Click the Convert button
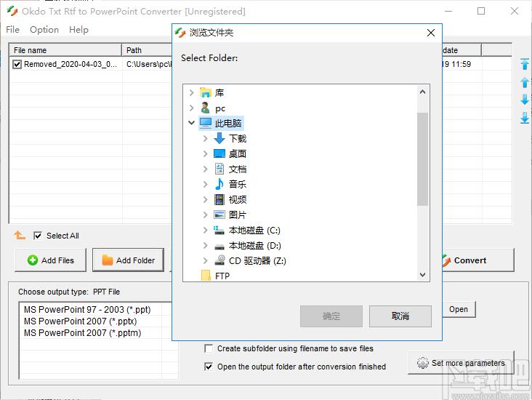Viewport: 532px width, 400px height. pyautogui.click(x=478, y=260)
